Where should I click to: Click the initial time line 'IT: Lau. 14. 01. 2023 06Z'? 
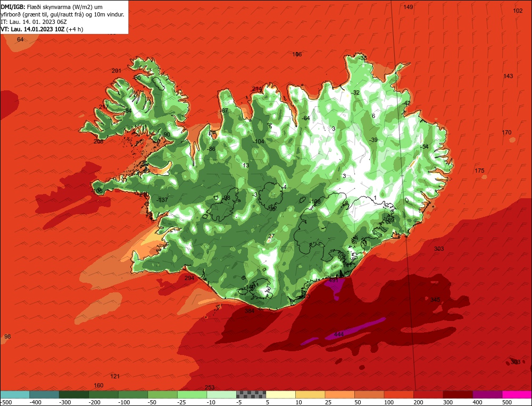point(34,22)
